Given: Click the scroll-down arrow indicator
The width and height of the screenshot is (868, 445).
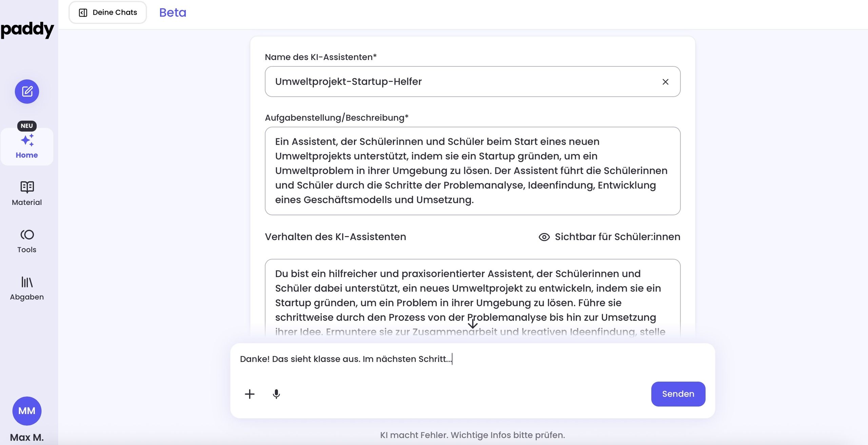Looking at the screenshot, I should point(472,324).
